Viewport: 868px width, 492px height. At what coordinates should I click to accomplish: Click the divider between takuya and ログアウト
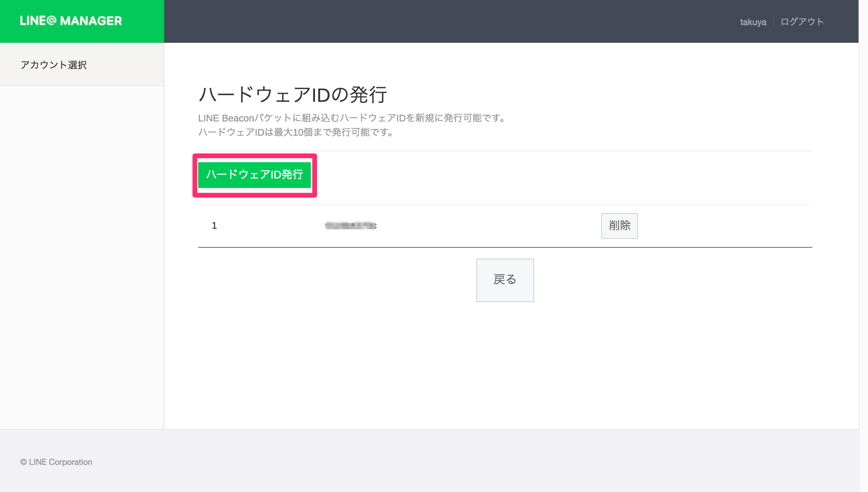(773, 22)
